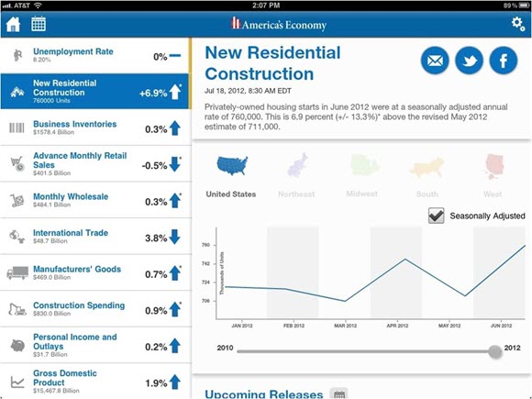Click the Construction Spending up arrow
This screenshot has width=532, height=399.
[x=174, y=309]
